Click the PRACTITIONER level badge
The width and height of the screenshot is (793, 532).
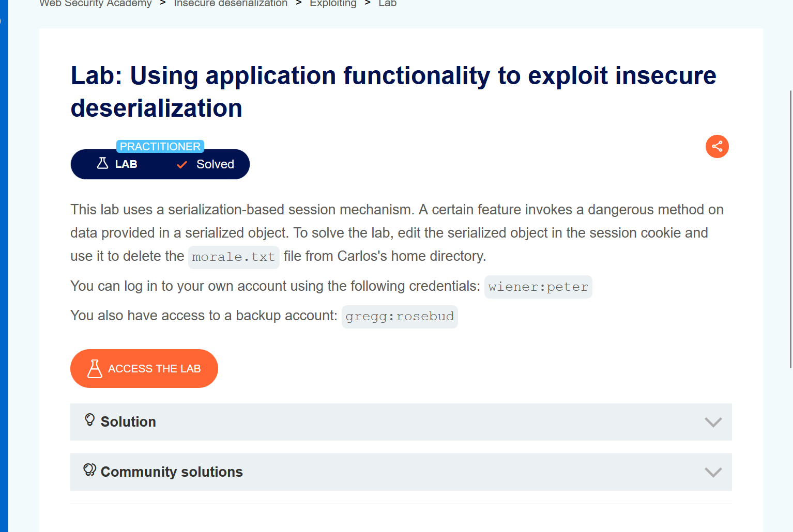[160, 147]
